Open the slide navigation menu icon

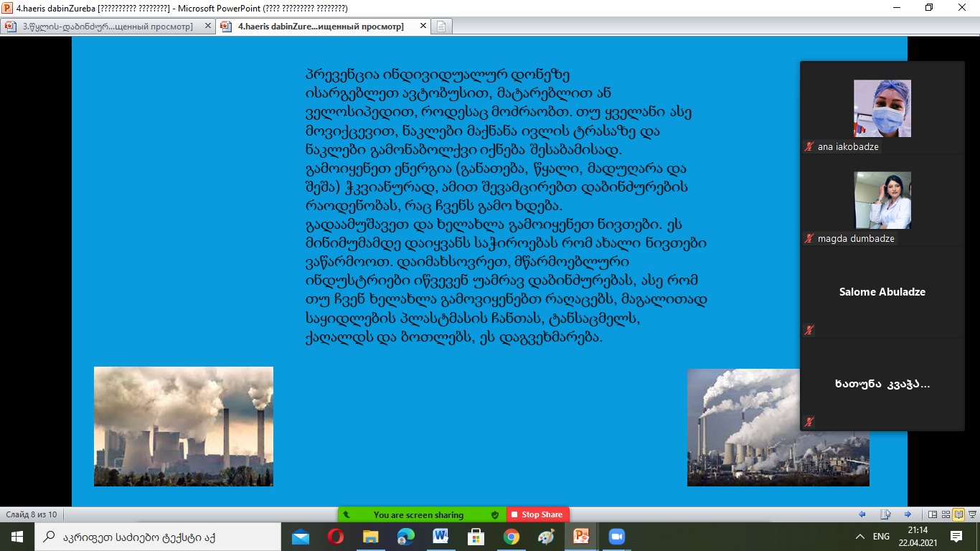885,514
